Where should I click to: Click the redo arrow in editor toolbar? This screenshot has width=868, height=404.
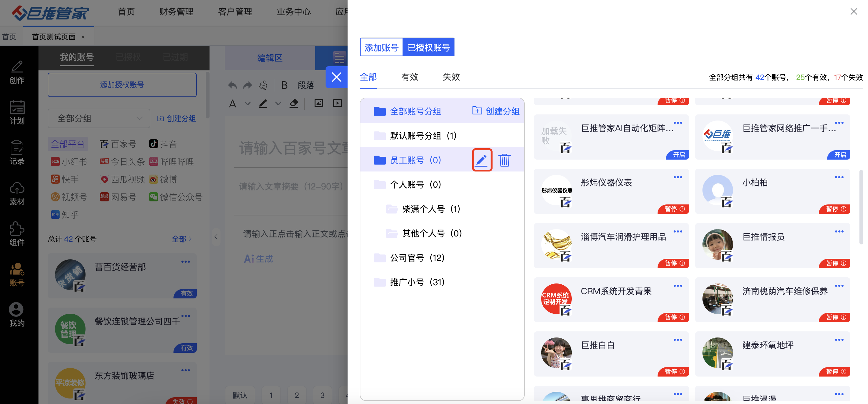point(248,85)
